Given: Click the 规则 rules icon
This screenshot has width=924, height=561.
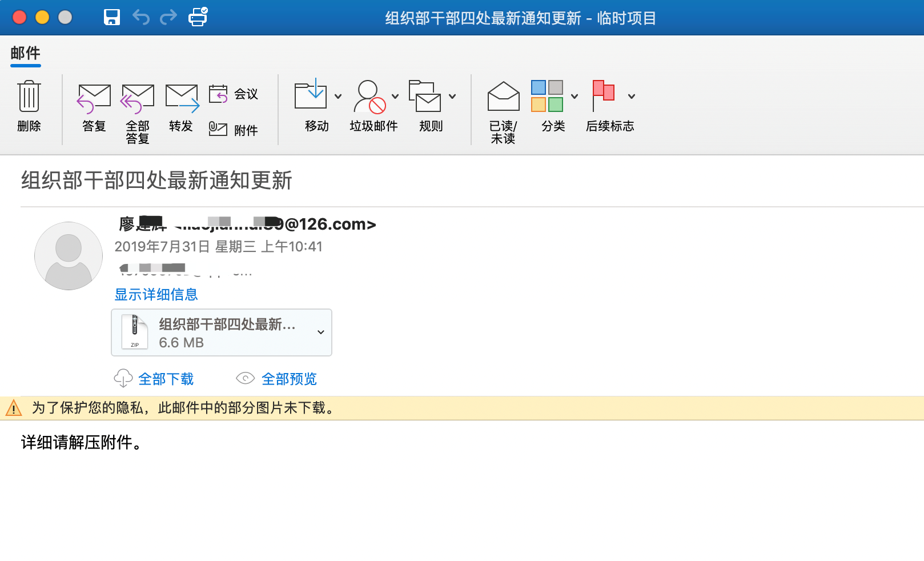Looking at the screenshot, I should coord(425,96).
